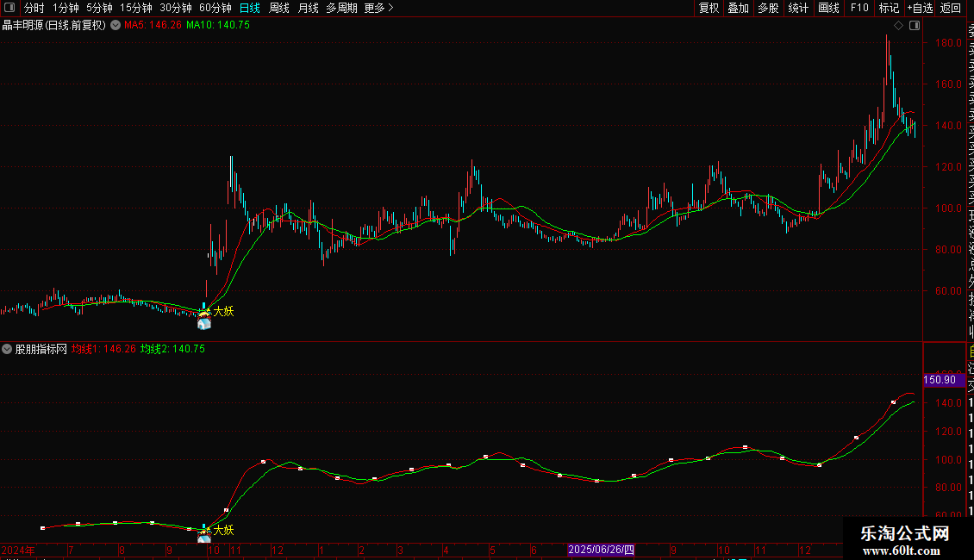Click the 均线2: 140.75 label
The image size is (974, 560).
172,349
